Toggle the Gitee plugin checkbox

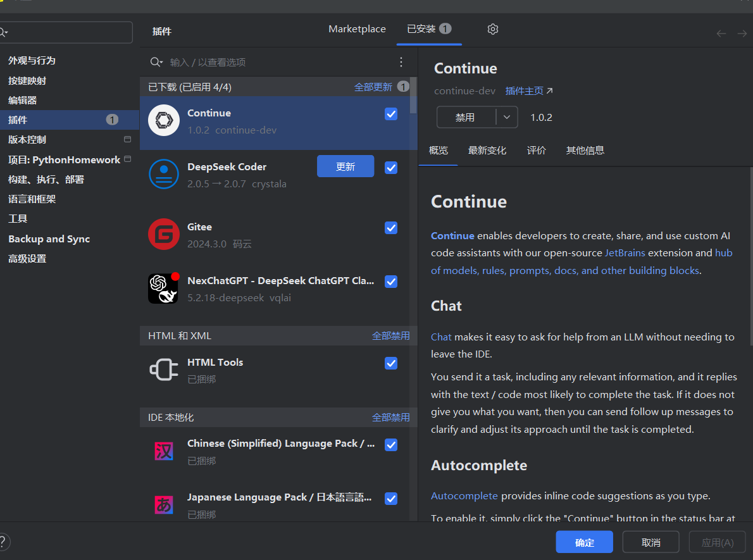(x=391, y=228)
